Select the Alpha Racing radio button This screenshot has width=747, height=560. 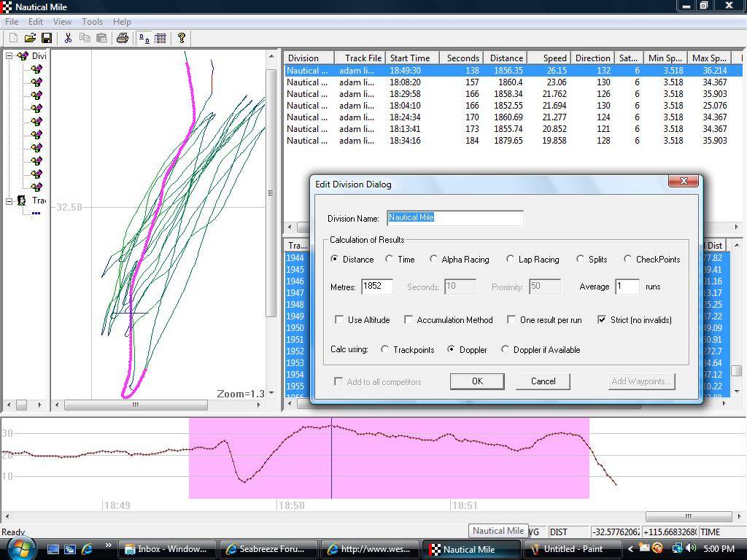pyautogui.click(x=434, y=259)
